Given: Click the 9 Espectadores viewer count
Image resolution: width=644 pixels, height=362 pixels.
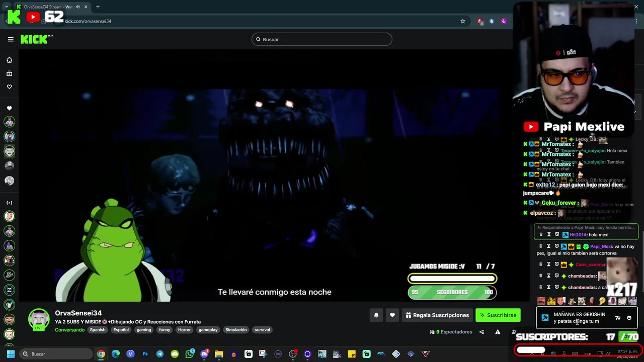Looking at the screenshot, I should tap(451, 332).
